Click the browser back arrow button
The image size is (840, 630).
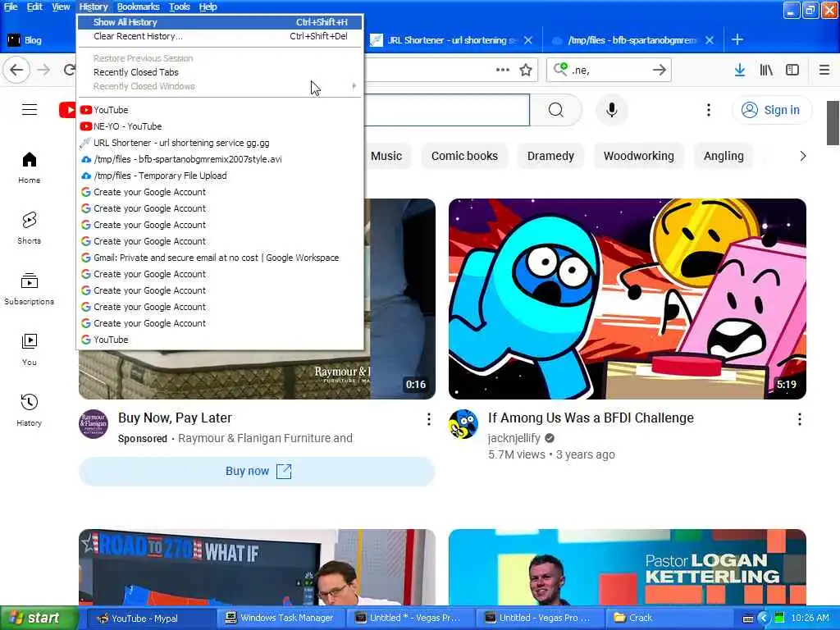tap(16, 70)
